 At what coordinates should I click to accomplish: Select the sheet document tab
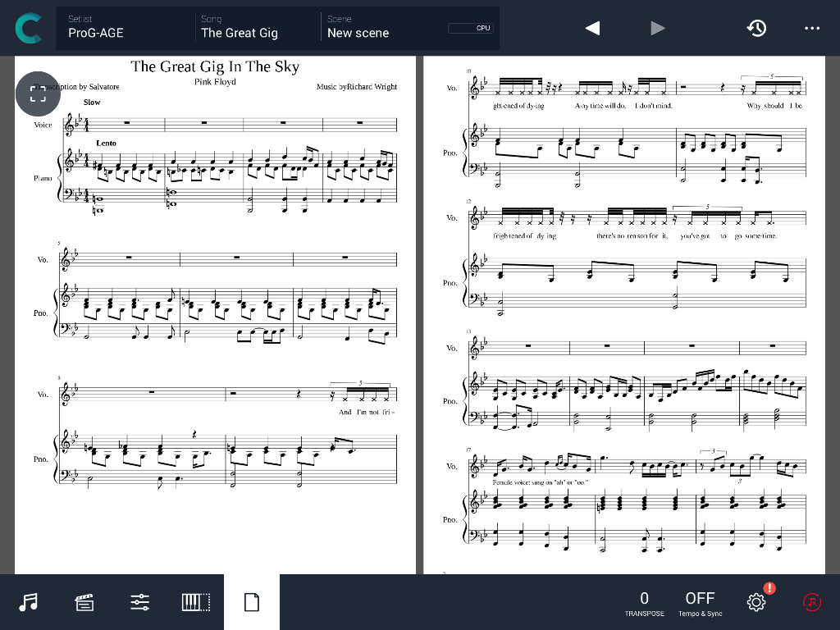[252, 602]
